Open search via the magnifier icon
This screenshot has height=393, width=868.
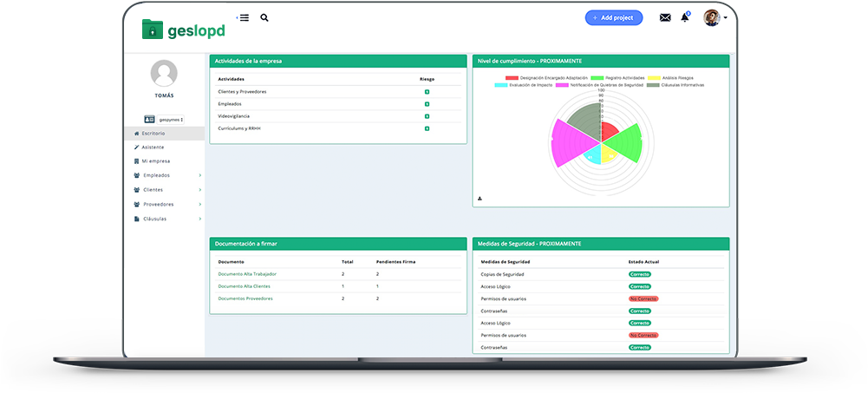click(264, 17)
